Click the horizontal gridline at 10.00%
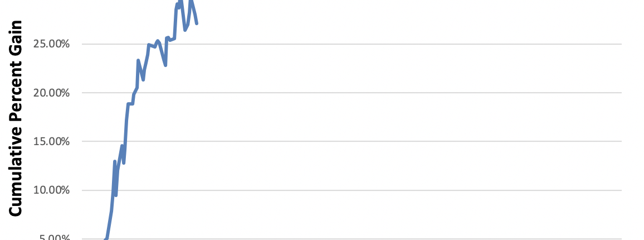644x240 pixels. 390,190
